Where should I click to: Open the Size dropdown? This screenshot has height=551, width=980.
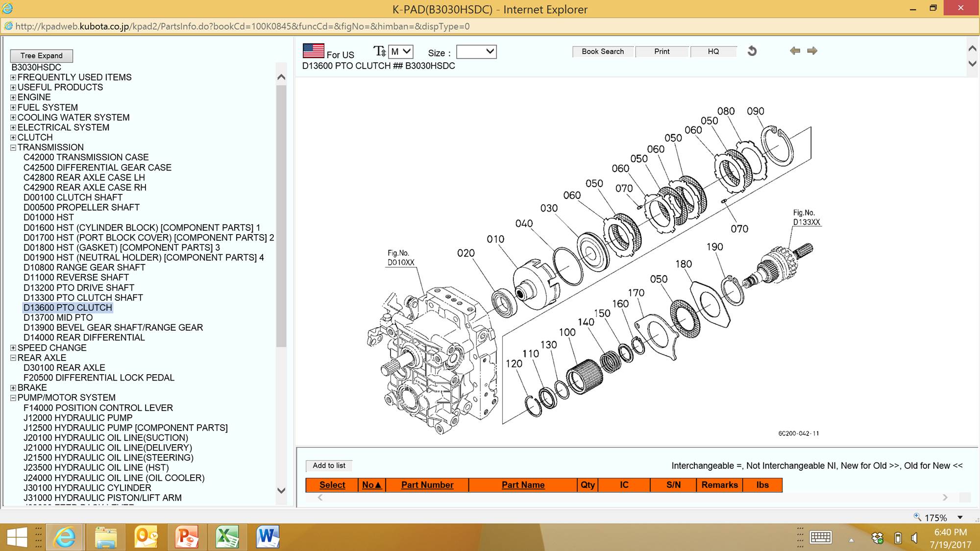tap(476, 51)
